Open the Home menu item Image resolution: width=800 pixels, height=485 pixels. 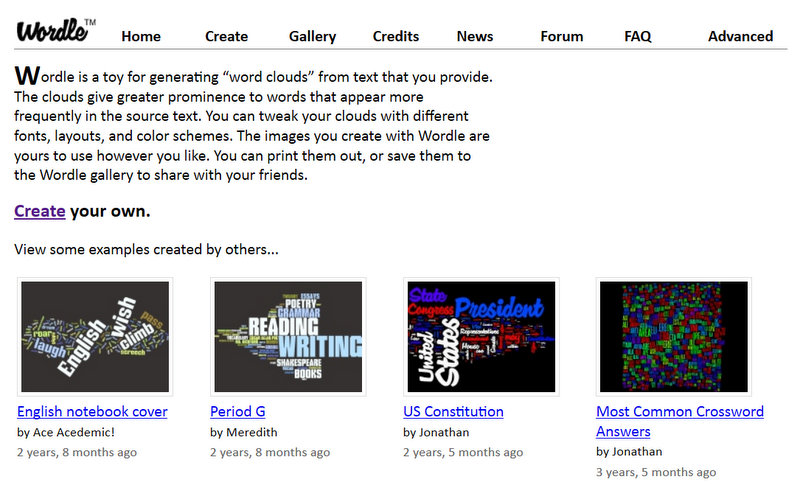coord(141,36)
